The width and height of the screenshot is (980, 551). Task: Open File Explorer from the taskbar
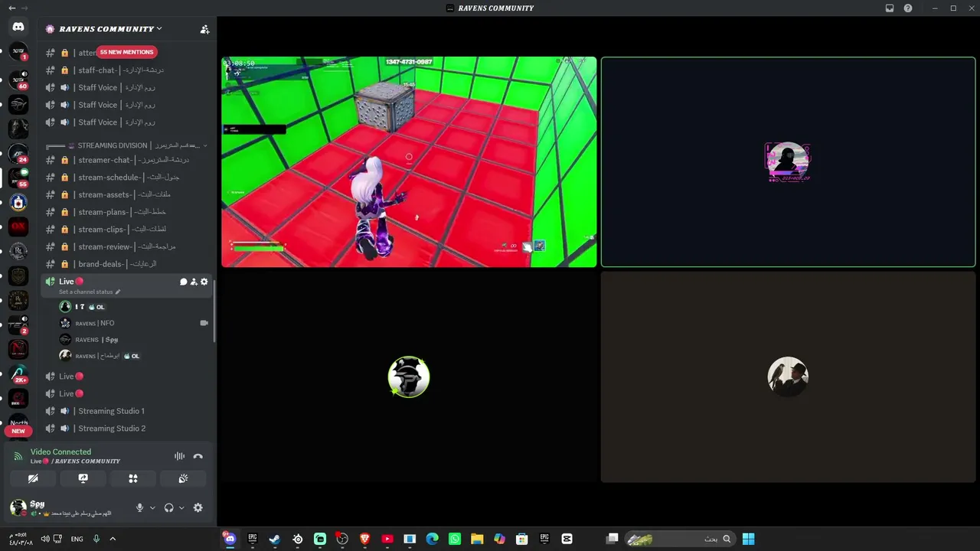[477, 539]
